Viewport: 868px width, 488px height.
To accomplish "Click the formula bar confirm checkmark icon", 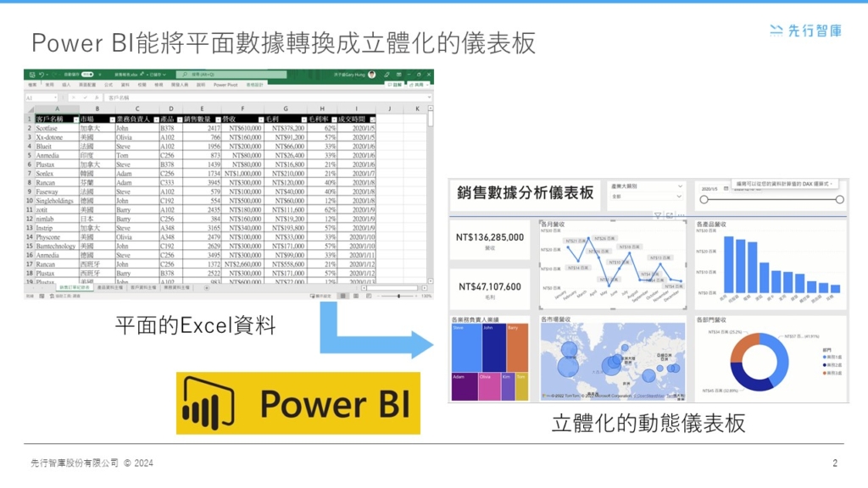I will (86, 97).
